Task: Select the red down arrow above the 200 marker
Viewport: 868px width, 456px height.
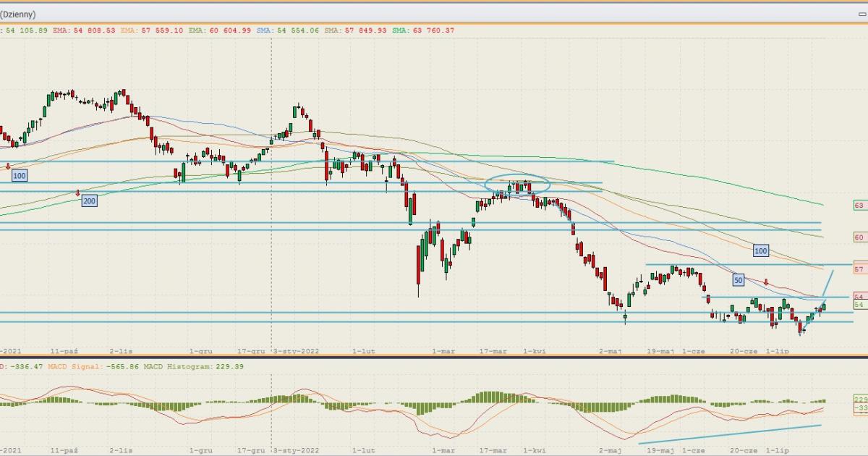Action: click(78, 193)
